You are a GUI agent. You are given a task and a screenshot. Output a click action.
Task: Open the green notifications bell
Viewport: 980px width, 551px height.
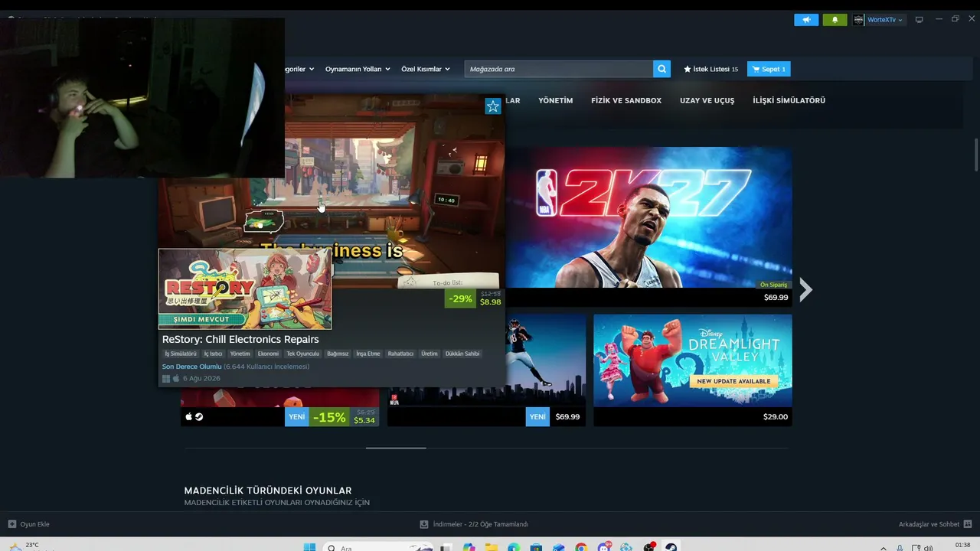835,20
